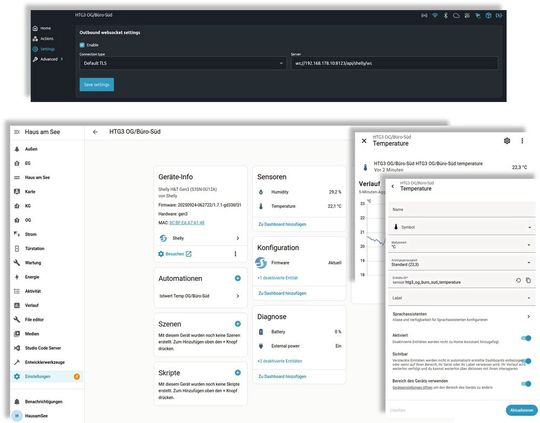The image size is (540, 423).
Task: Open the Medien sidebar item
Action: (46, 334)
